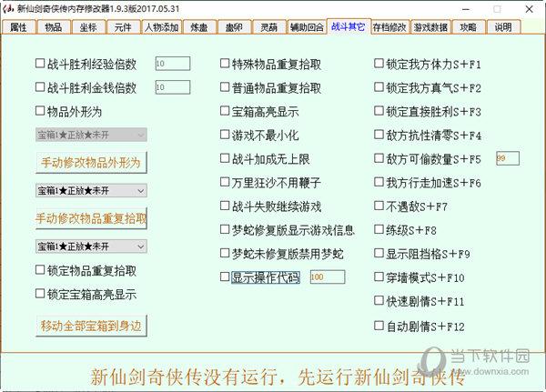Toggle 战斗加成无上限 checkbox
The image size is (546, 392).
tap(225, 158)
